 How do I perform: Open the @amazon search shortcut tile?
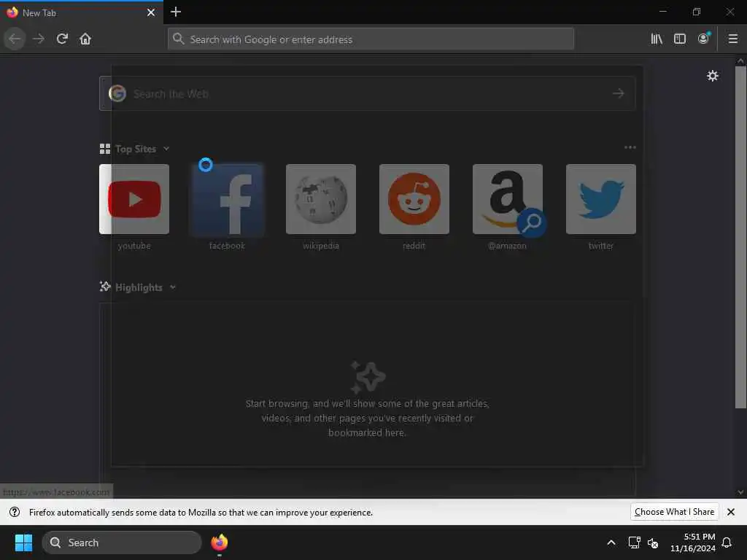508,199
